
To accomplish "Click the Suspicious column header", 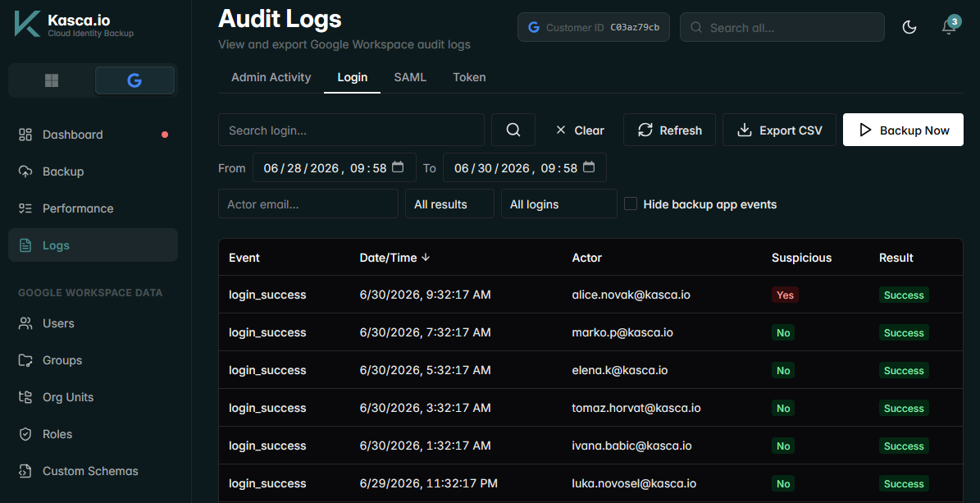I will tap(802, 258).
